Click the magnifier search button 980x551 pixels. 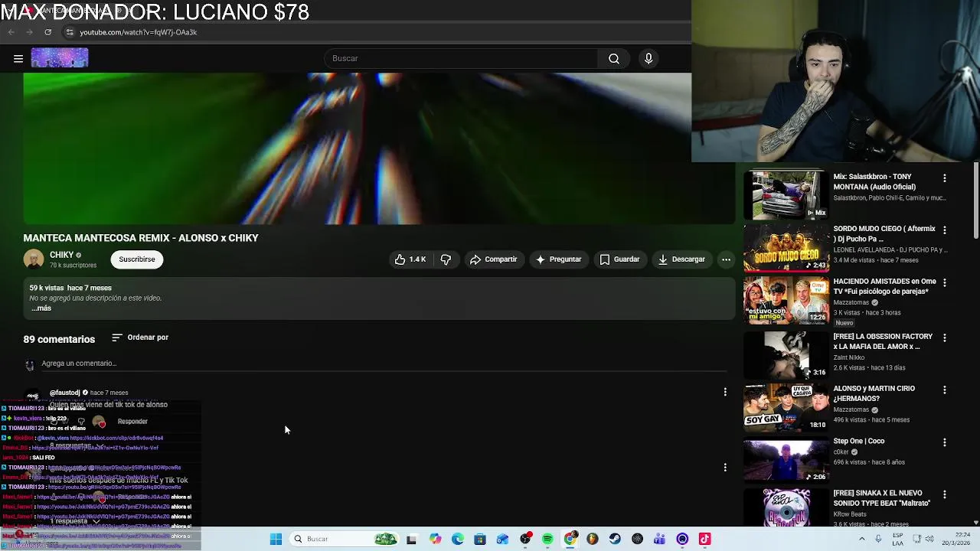point(614,58)
